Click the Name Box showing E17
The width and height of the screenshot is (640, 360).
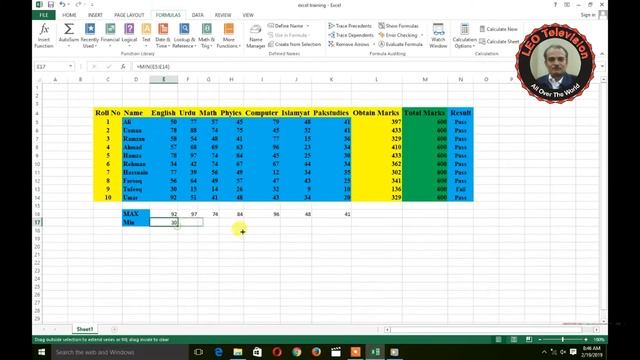point(51,67)
